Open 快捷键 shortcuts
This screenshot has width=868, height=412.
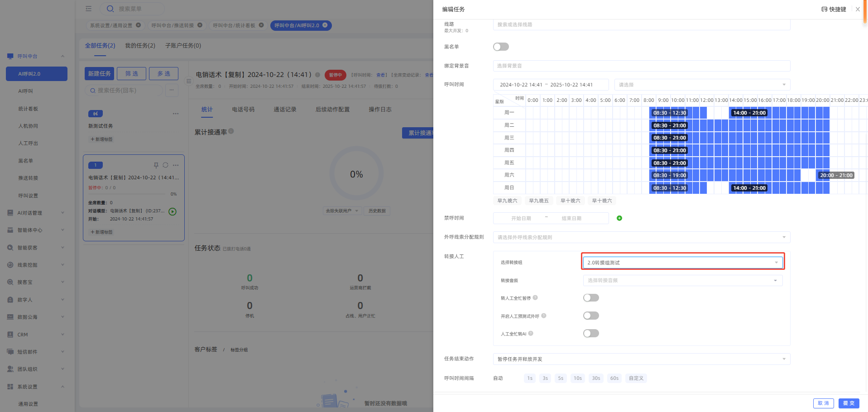[834, 9]
